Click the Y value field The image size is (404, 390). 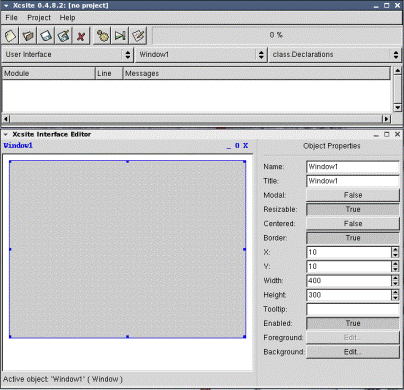point(349,267)
